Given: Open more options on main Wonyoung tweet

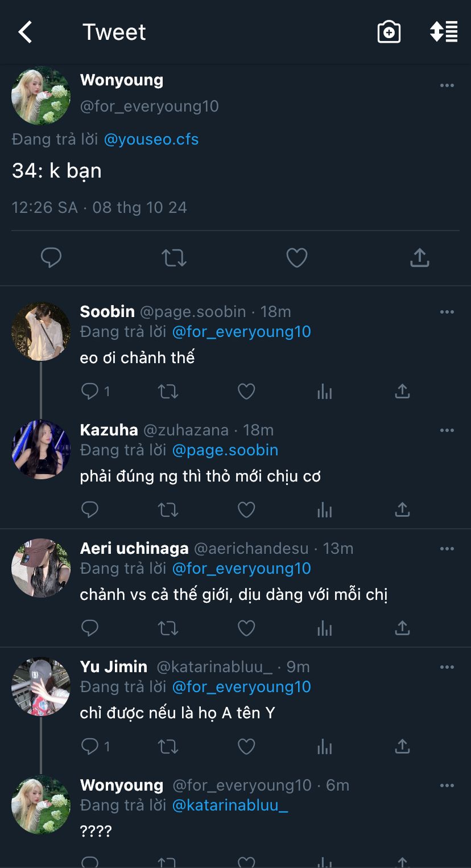Looking at the screenshot, I should point(447,86).
